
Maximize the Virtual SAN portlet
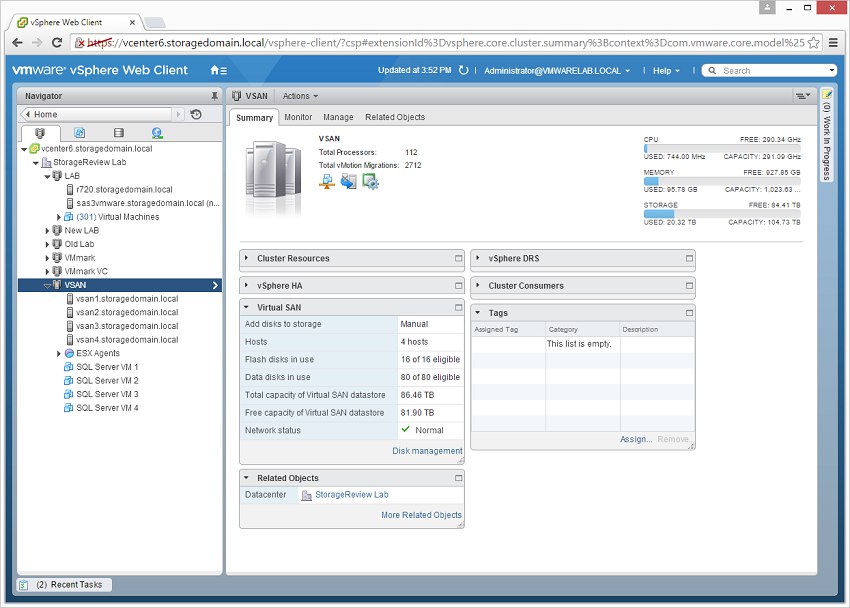(459, 307)
